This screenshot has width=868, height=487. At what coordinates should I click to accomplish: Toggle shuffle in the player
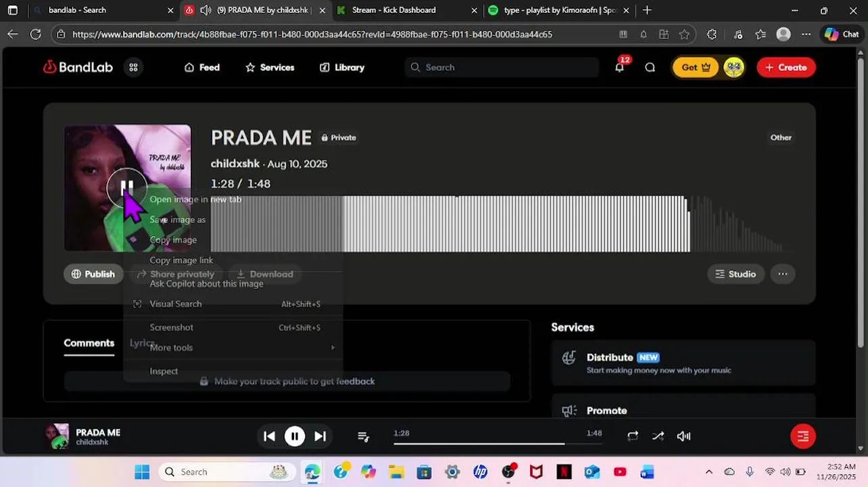point(658,436)
